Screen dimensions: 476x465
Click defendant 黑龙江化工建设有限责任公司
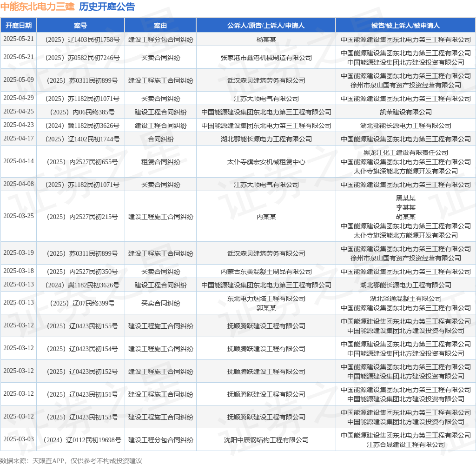click(405, 153)
